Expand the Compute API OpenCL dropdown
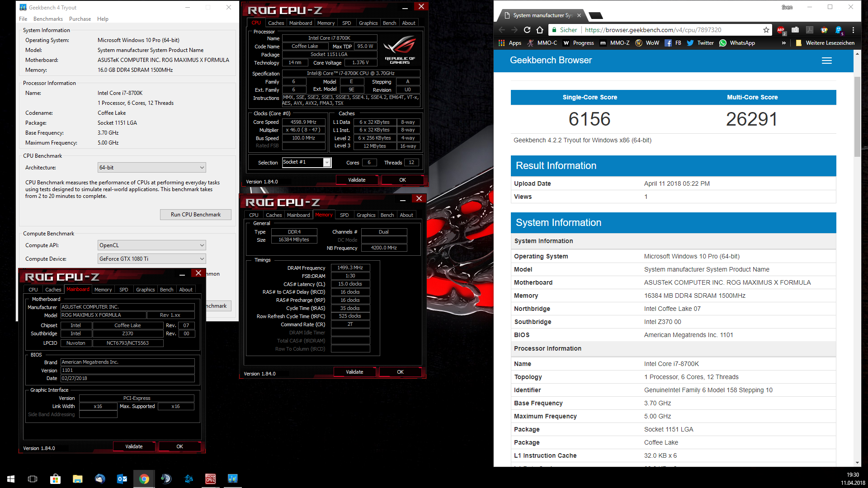 (152, 245)
